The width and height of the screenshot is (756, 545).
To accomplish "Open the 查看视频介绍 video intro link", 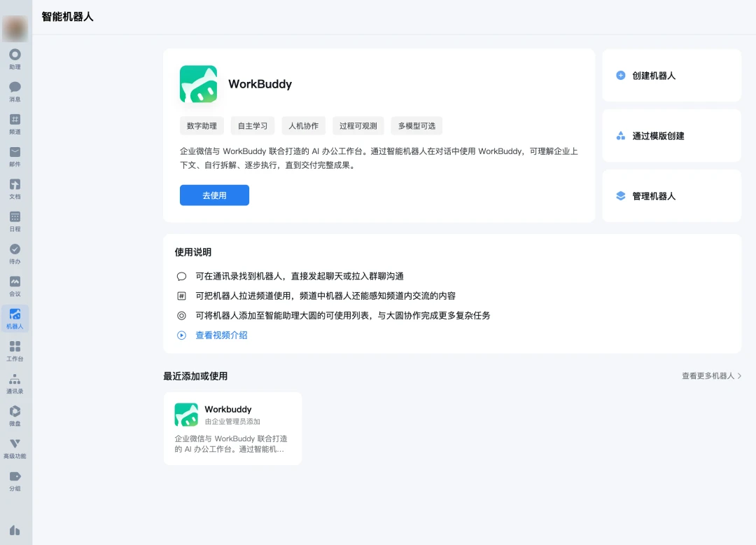I will coord(221,336).
